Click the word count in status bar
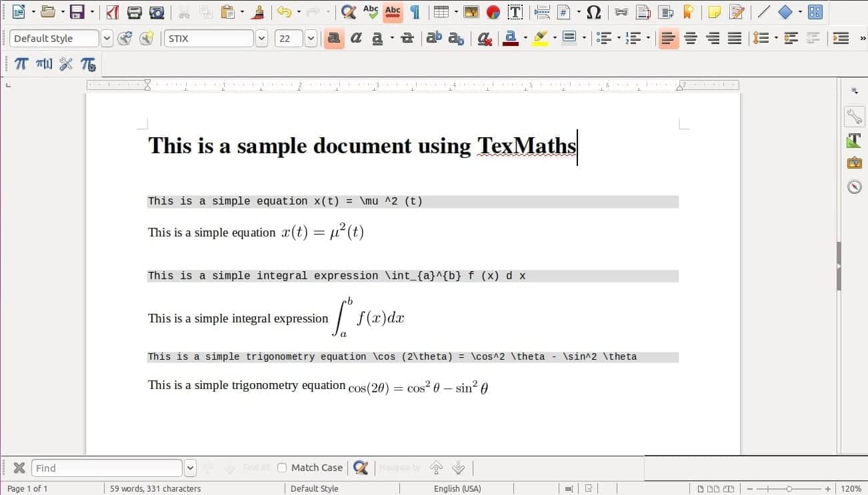The width and height of the screenshot is (868, 495). point(155,488)
